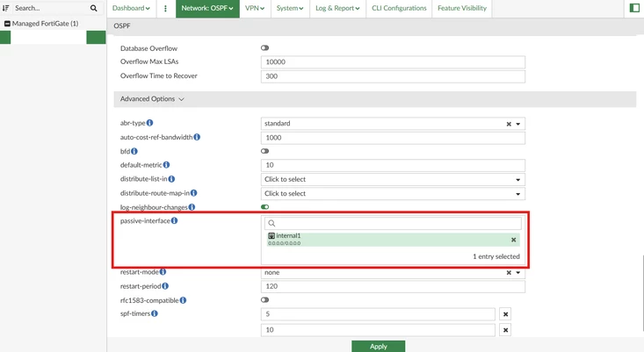
Task: Show info for log-neighbour-changes
Action: point(192,207)
